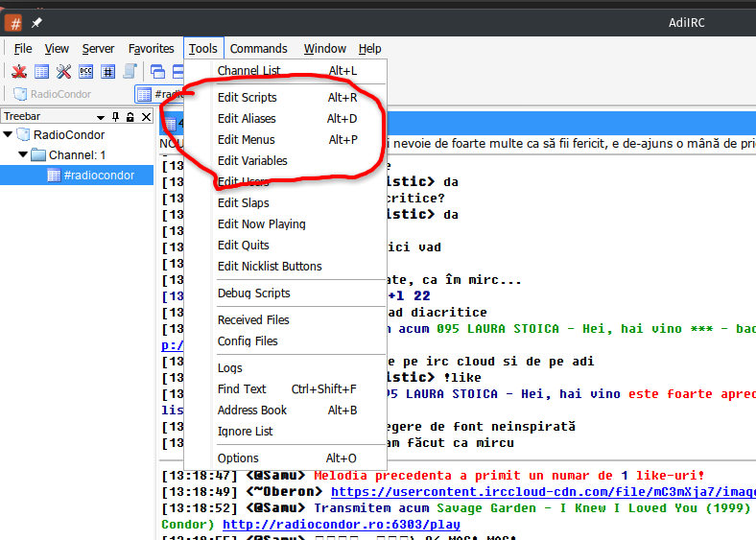The height and width of the screenshot is (540, 756).
Task: Collapse the Channel: 1 folder node
Action: [23, 154]
